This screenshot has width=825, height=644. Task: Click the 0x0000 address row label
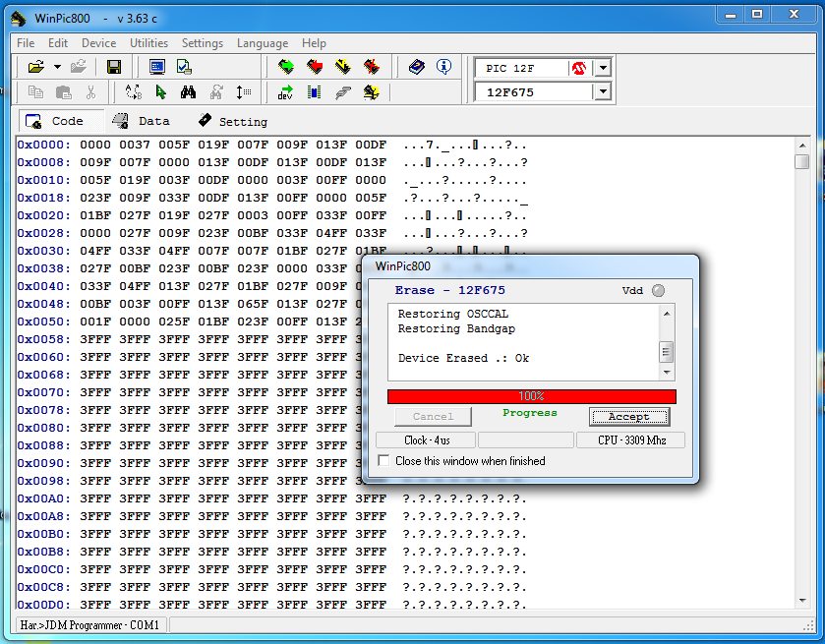pos(43,145)
